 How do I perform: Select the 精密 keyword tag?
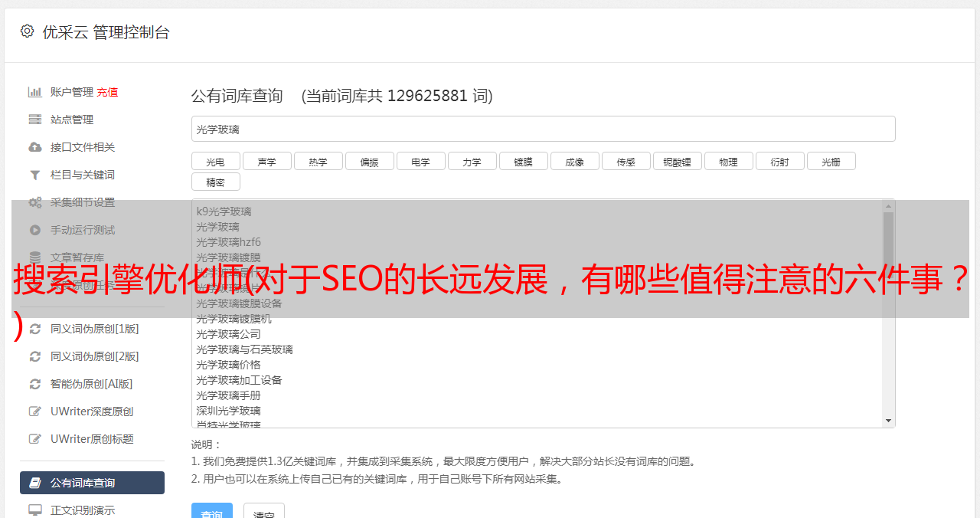(216, 182)
